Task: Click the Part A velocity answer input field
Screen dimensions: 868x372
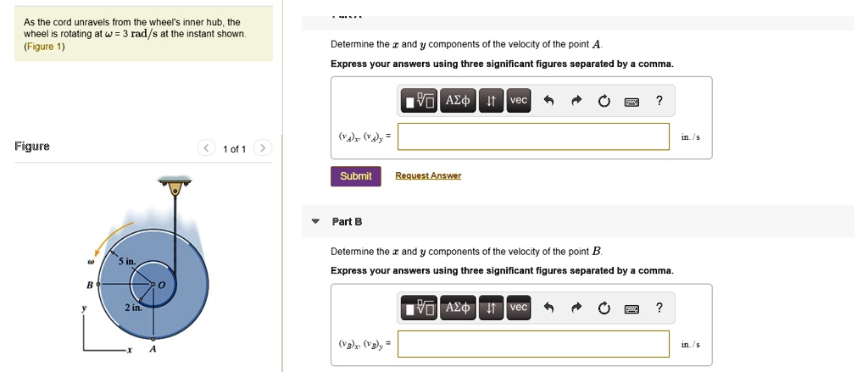Action: tap(533, 136)
